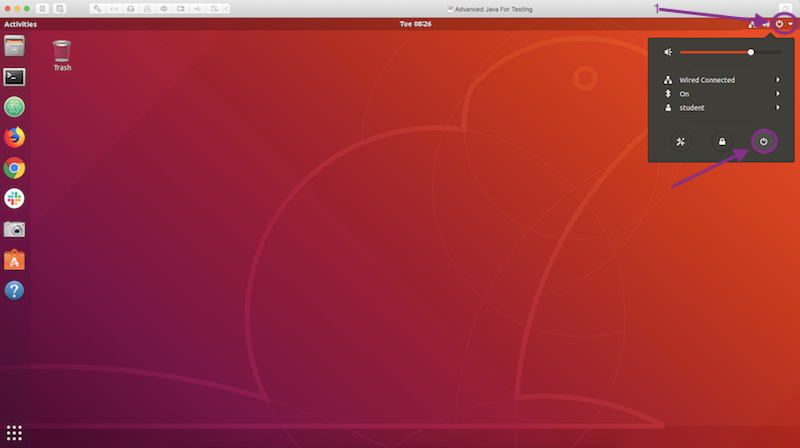Click the student user icon
Image resolution: width=800 pixels, height=448 pixels.
668,108
